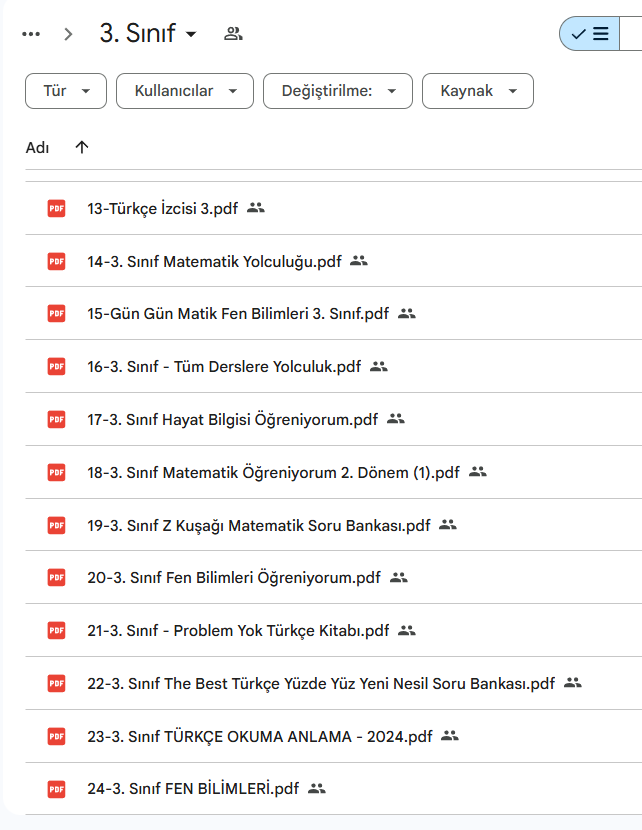Viewport: 642px width, 830px height.
Task: Click shared icon beside 23-3. Sınıf TÜRKÇE OKUMA ANLAMA
Action: [450, 735]
